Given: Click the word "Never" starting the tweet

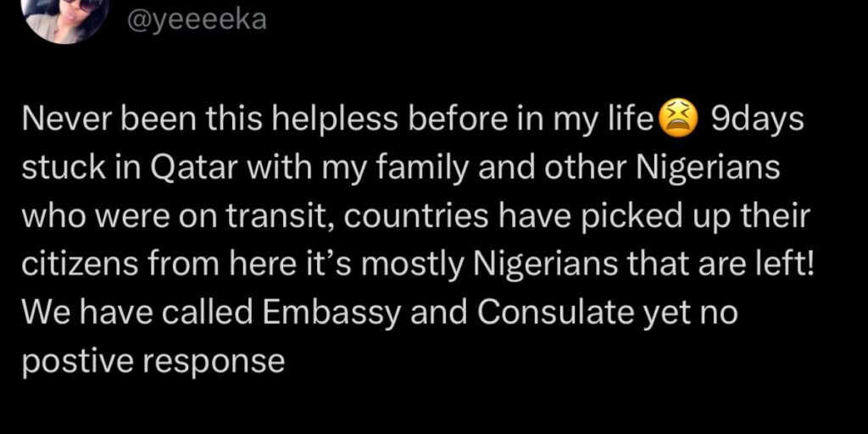Looking at the screenshot, I should click(x=59, y=123).
